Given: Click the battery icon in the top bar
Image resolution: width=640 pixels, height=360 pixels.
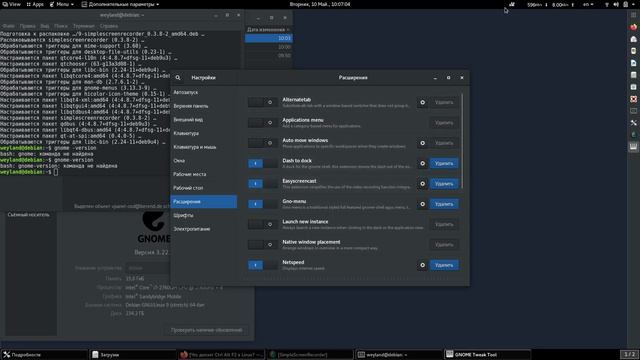Looking at the screenshot, I should pyautogui.click(x=626, y=4).
